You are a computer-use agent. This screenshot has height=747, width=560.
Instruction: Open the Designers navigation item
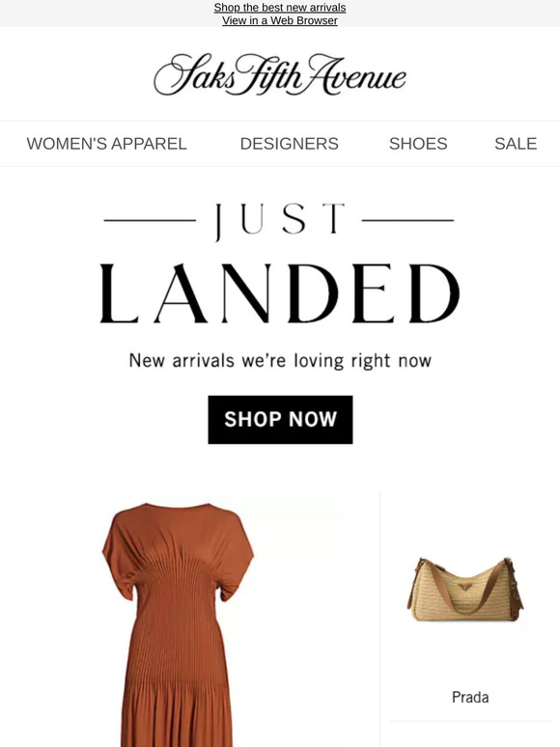click(290, 144)
